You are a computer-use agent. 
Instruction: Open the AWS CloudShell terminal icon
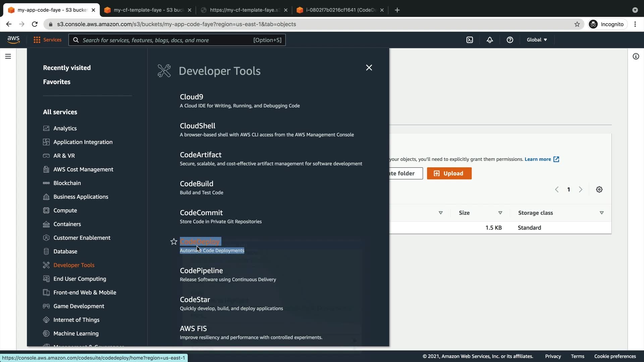click(470, 40)
